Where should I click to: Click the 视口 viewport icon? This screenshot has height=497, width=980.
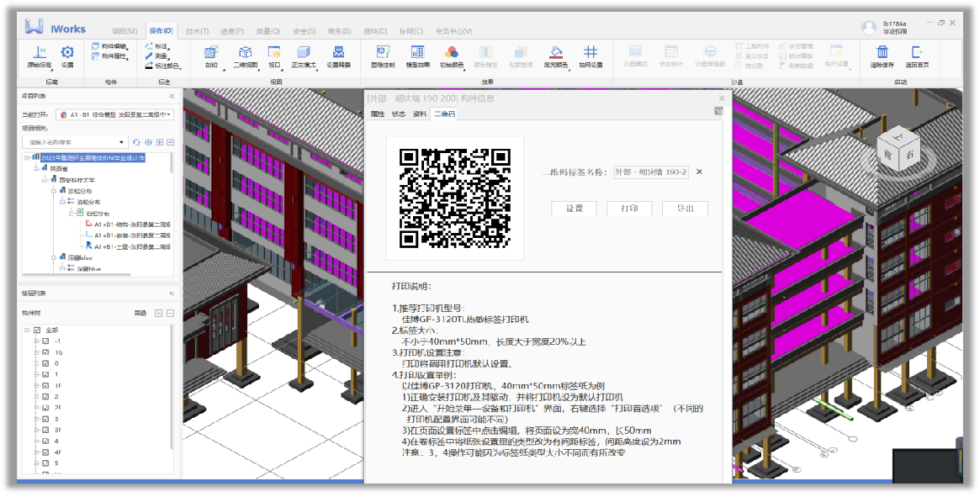[274, 52]
